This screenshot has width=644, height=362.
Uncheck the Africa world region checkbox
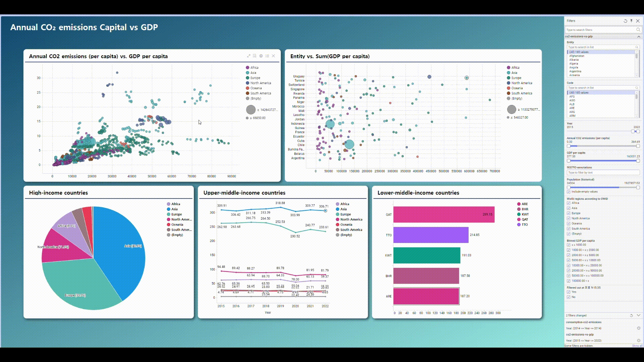point(569,203)
